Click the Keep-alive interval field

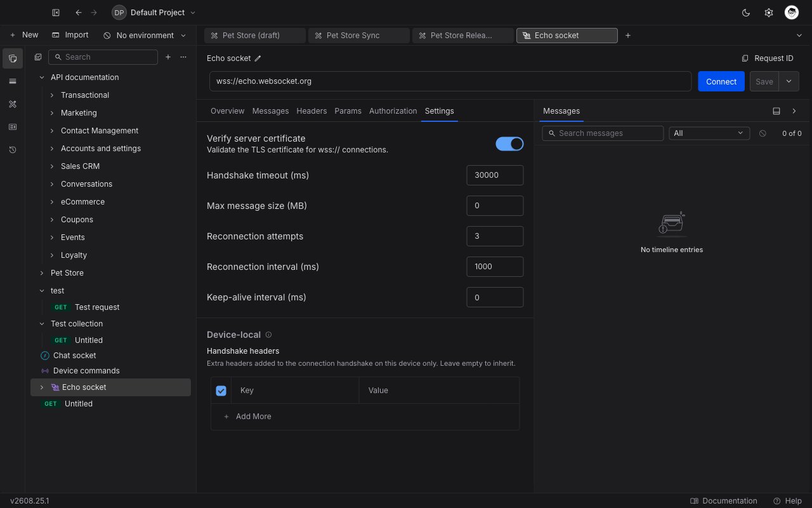pos(495,297)
